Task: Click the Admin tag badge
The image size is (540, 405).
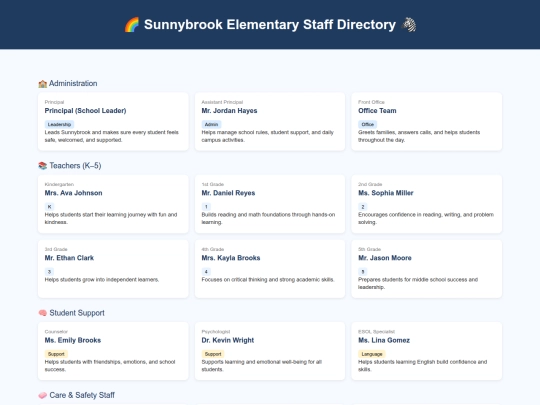Action: (x=211, y=124)
